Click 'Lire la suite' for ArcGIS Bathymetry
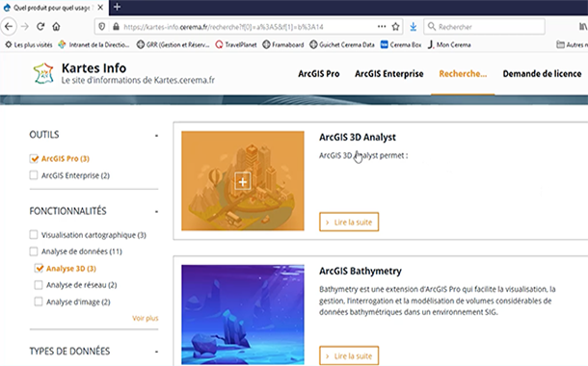This screenshot has width=588, height=366. (x=349, y=355)
